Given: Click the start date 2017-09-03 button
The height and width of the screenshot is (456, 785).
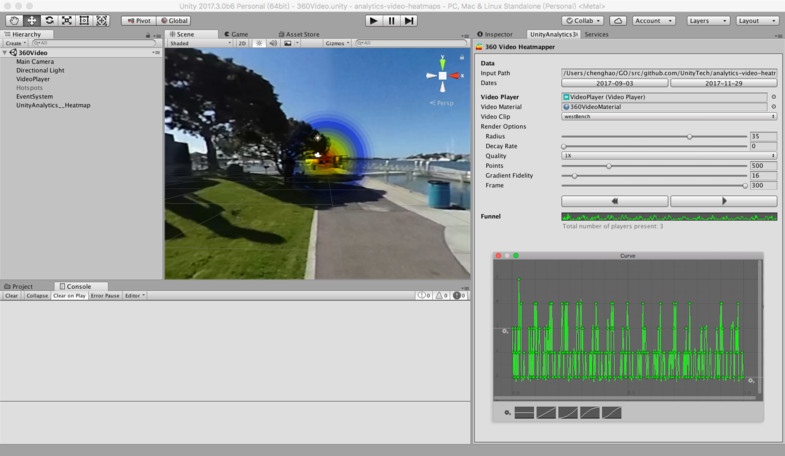Looking at the screenshot, I should pyautogui.click(x=614, y=83).
